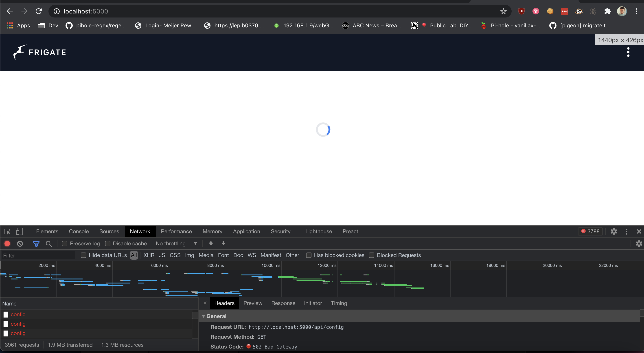Import HAR file with upload arrow

[x=211, y=244]
